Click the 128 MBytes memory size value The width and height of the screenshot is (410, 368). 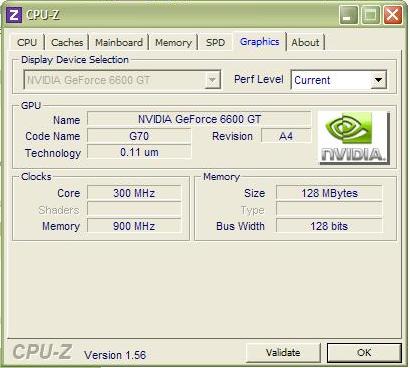click(x=329, y=193)
